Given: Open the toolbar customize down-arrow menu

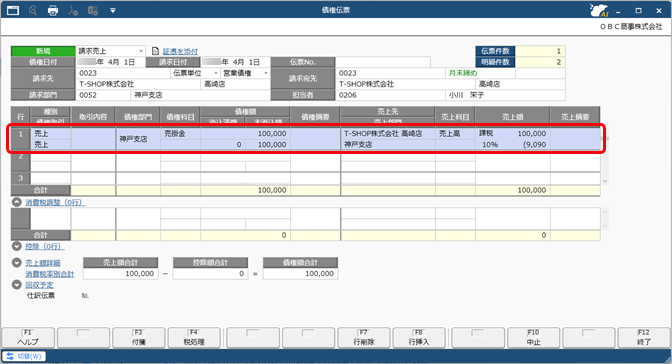Looking at the screenshot, I should point(113,10).
